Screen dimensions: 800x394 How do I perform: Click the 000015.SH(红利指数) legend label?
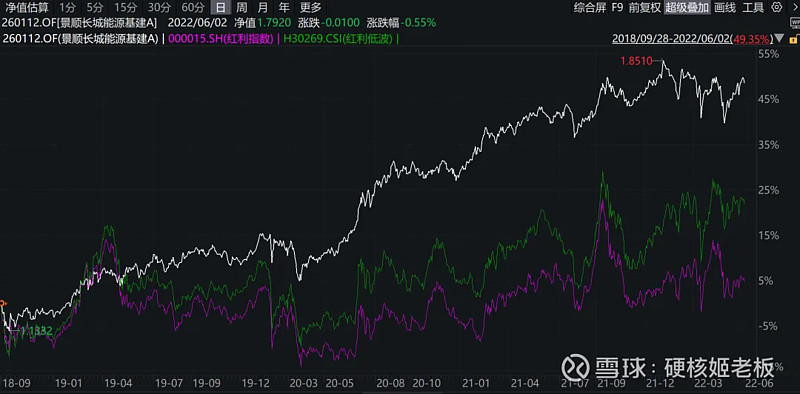pyautogui.click(x=220, y=39)
